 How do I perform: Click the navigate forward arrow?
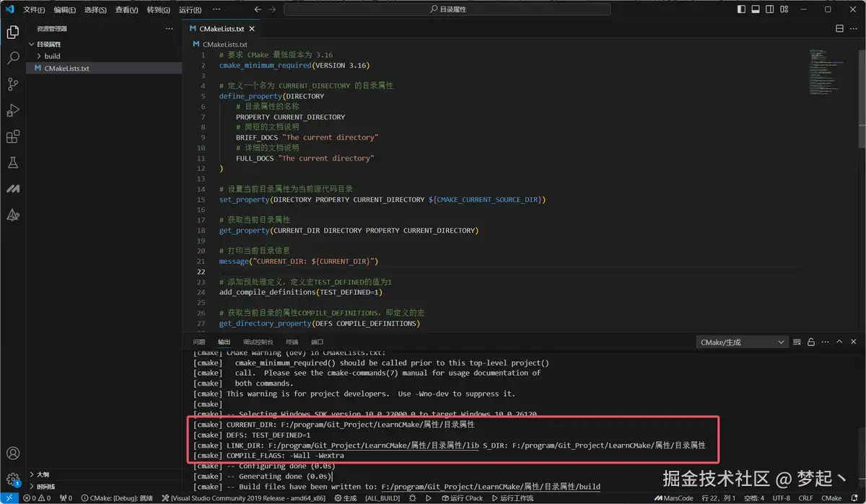point(272,9)
